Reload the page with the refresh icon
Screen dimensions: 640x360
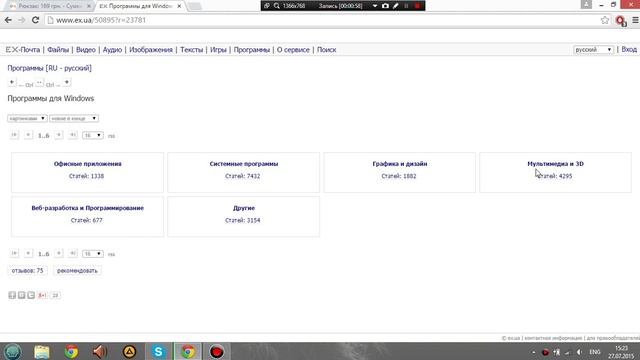point(36,20)
